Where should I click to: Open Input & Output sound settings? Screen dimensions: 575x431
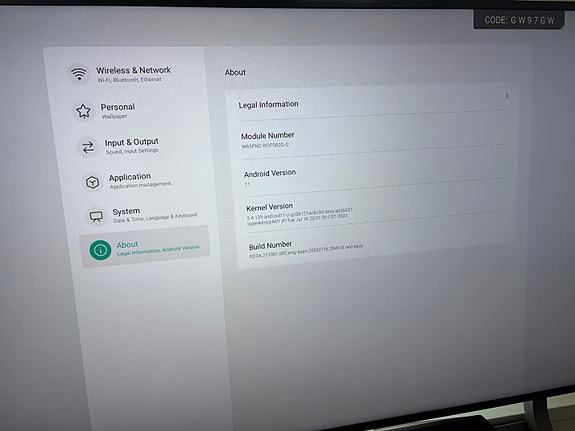point(132,146)
